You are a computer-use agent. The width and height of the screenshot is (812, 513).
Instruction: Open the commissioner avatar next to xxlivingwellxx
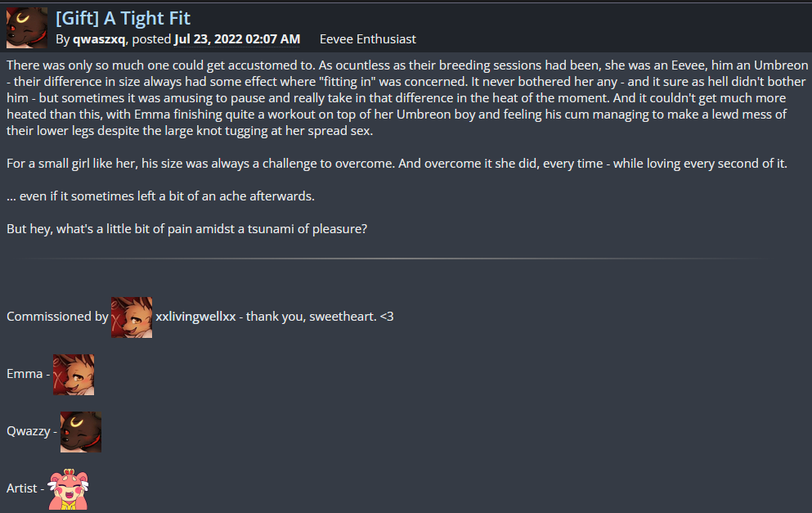[x=132, y=317]
